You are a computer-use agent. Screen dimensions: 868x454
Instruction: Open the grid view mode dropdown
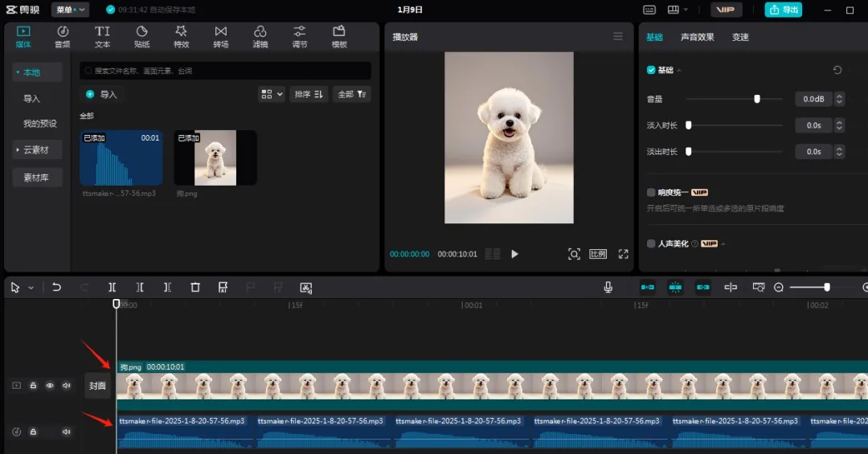pyautogui.click(x=272, y=94)
